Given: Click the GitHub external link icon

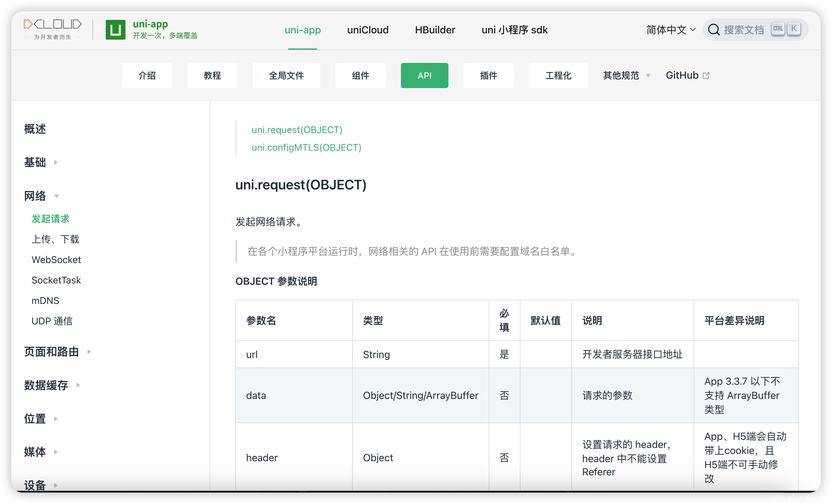Looking at the screenshot, I should pos(706,76).
